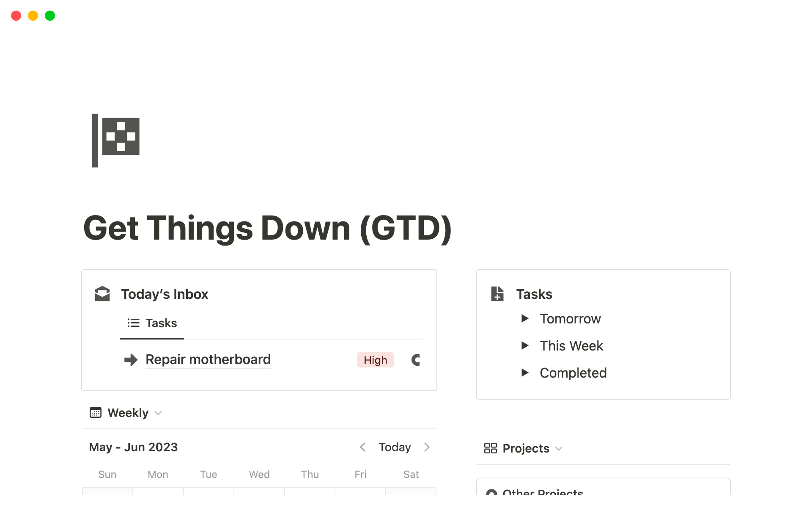Image resolution: width=812 pixels, height=508 pixels.
Task: Click the checkered flag page icon
Action: 116,141
